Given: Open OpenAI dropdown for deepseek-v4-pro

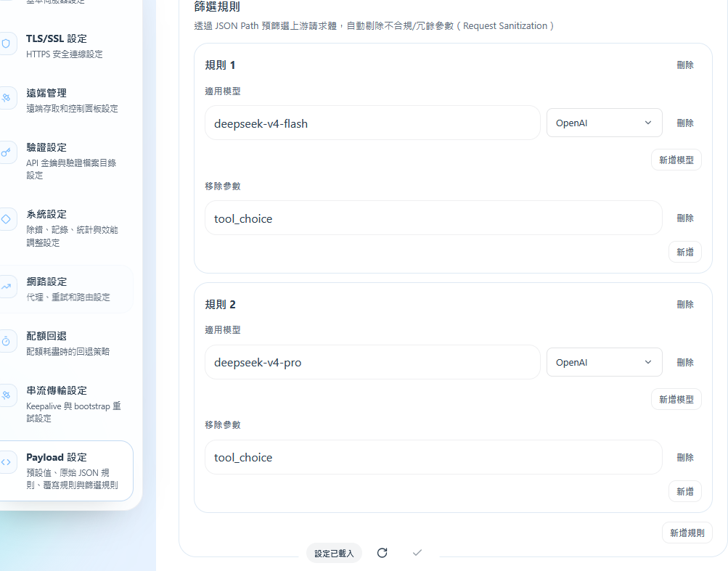Looking at the screenshot, I should (604, 362).
